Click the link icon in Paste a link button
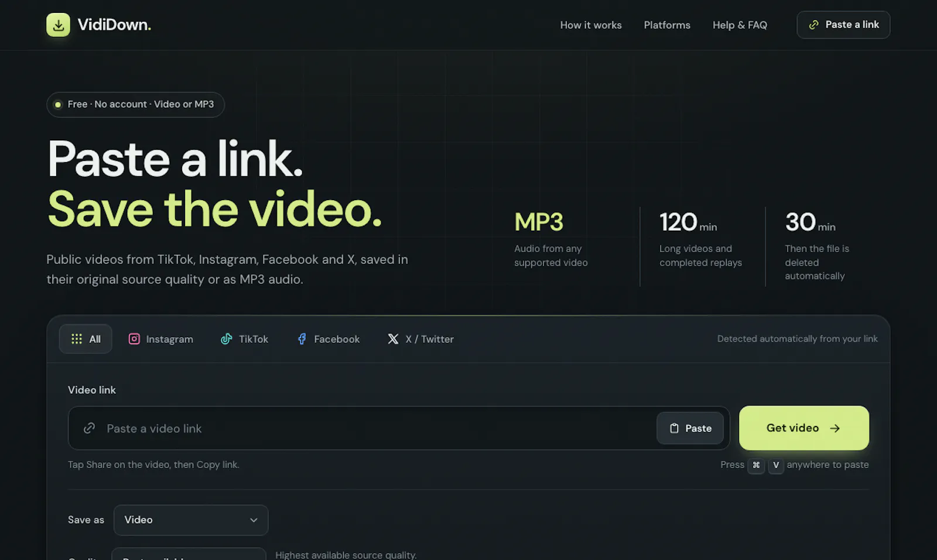The width and height of the screenshot is (937, 560). (x=813, y=25)
